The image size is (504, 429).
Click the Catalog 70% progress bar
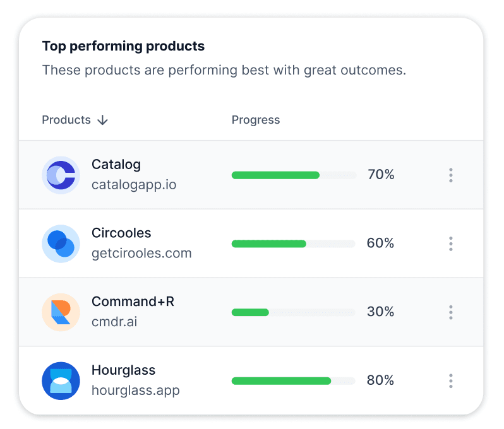[x=293, y=175]
